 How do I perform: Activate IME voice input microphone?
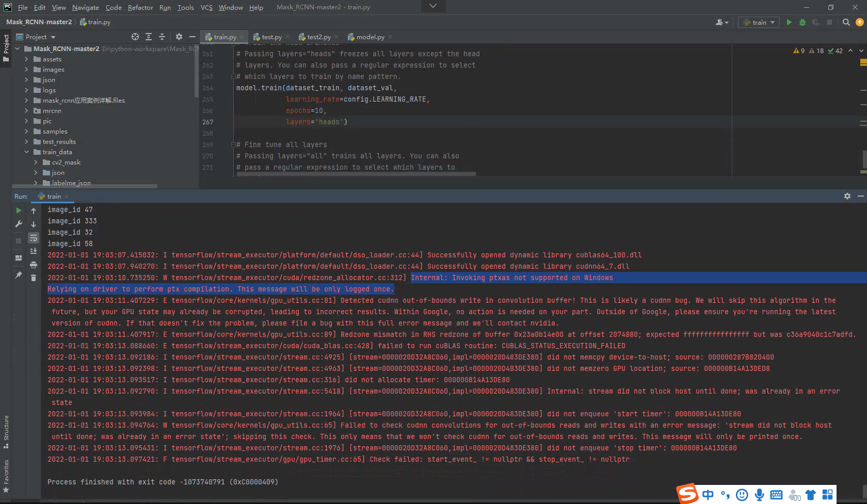(x=759, y=495)
